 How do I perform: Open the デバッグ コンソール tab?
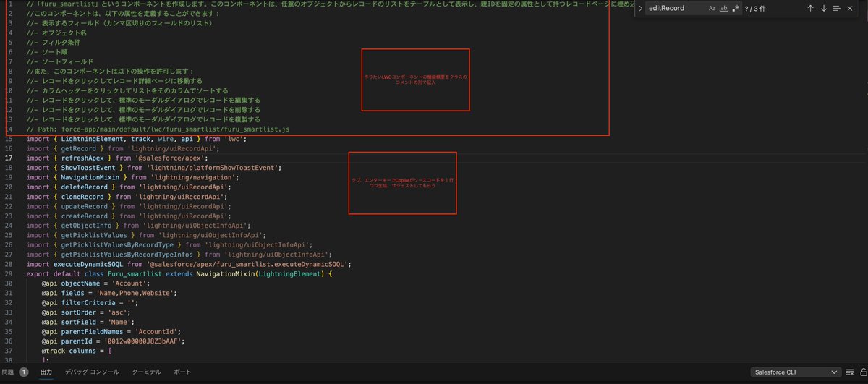point(92,372)
